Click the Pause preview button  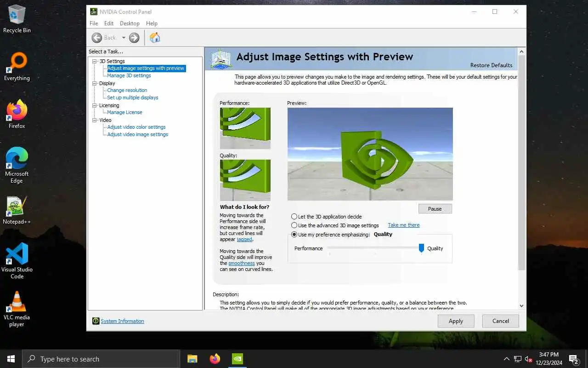pyautogui.click(x=435, y=209)
